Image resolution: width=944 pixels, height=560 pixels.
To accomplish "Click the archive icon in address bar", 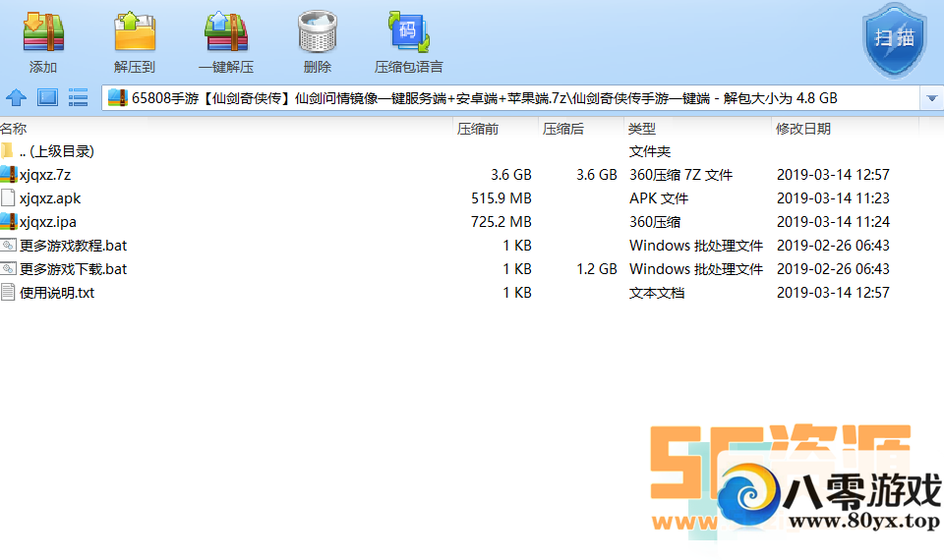I will click(118, 97).
